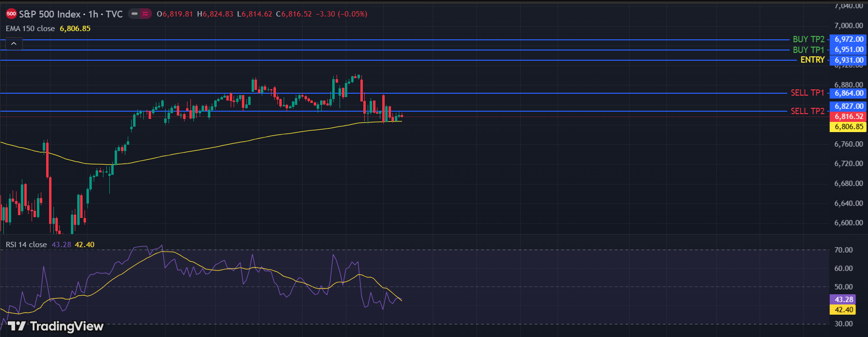Click the yellow 6,806.85 EMA price tag

849,127
